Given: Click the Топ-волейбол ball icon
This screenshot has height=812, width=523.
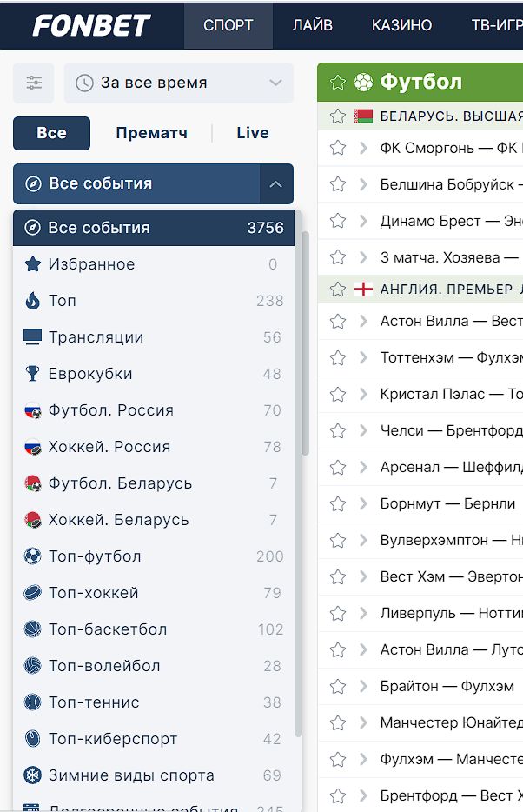Looking at the screenshot, I should pyautogui.click(x=33, y=665).
